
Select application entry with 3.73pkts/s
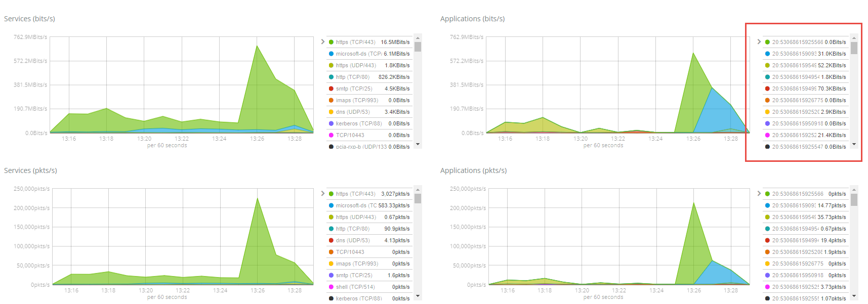806,287
